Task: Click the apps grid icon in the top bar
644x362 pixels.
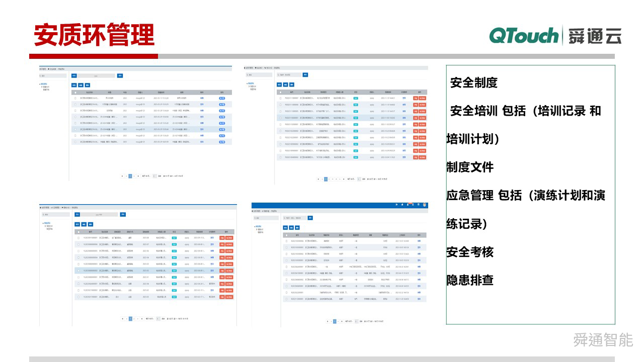Action: (419, 205)
